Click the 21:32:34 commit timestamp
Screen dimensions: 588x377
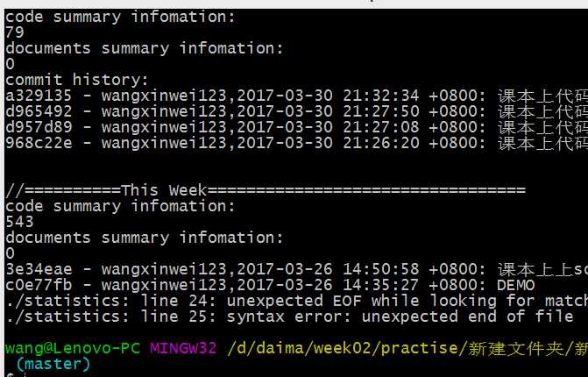coord(380,96)
